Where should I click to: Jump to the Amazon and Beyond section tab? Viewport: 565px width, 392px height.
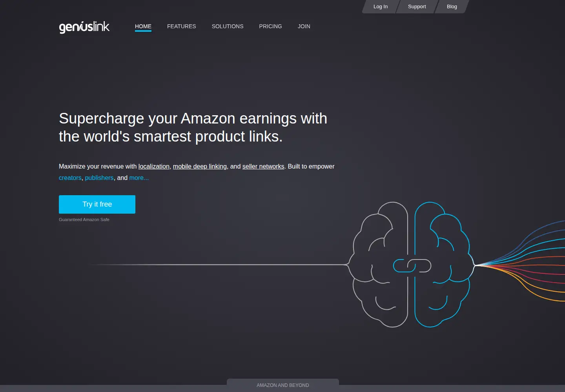pos(283,385)
